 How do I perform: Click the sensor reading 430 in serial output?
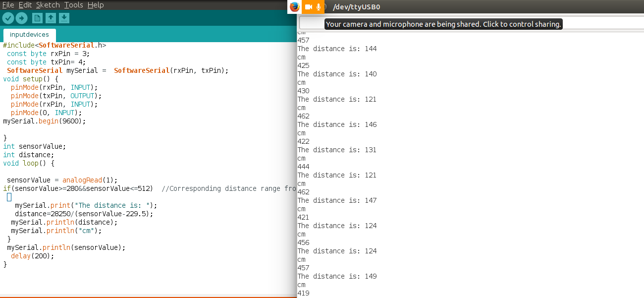pos(303,91)
